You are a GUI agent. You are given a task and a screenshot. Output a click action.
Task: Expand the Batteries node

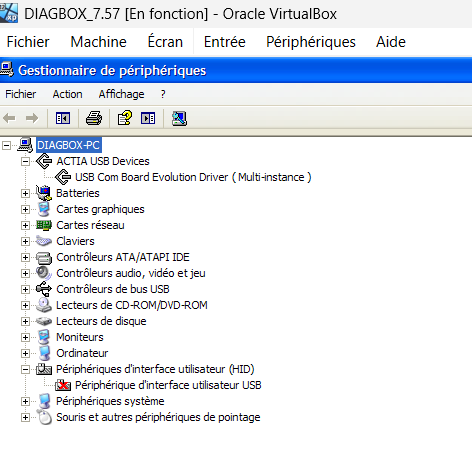coord(25,193)
